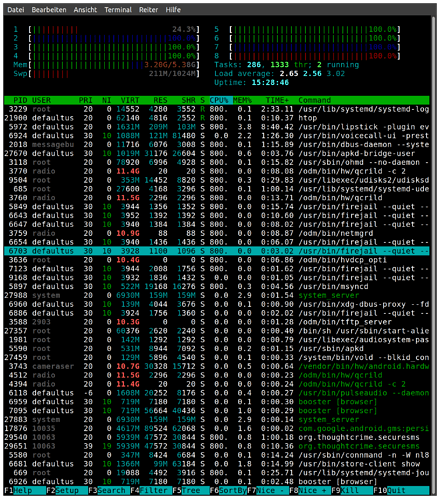
Task: Click F10 Quit in the footer
Action: pos(401,490)
